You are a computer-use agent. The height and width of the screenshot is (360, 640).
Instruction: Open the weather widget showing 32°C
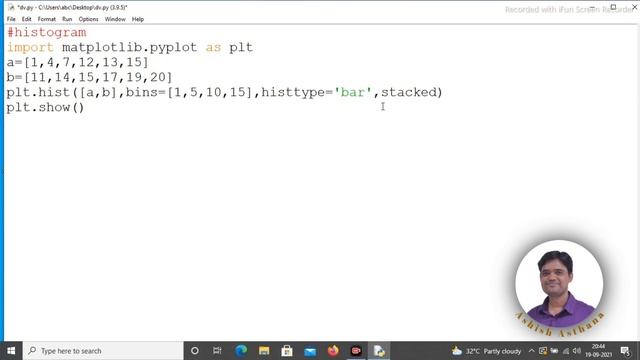coord(487,351)
